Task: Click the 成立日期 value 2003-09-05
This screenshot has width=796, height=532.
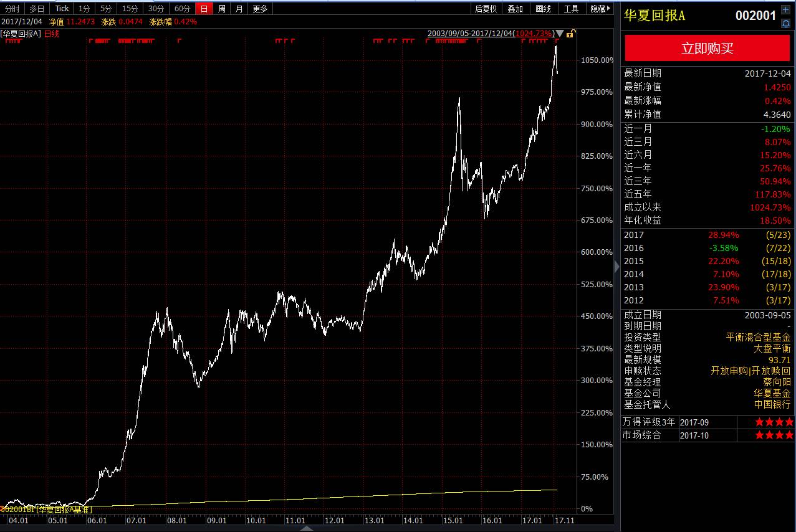Action: pos(768,315)
